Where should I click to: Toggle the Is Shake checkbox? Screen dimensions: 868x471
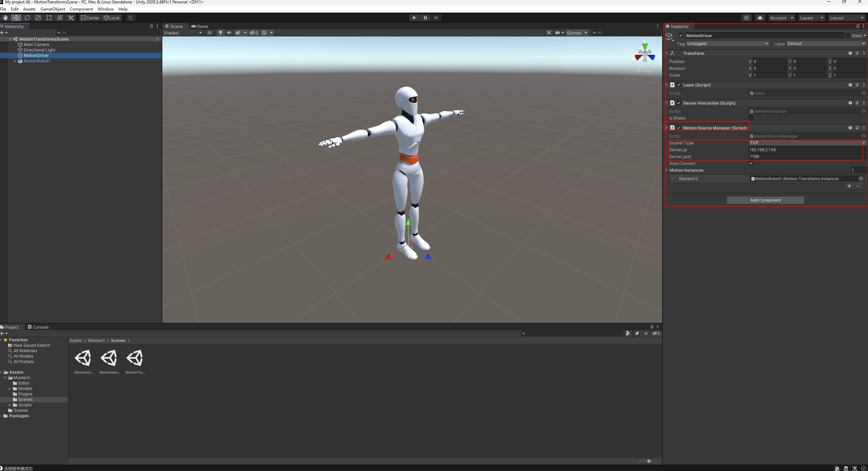pos(751,118)
